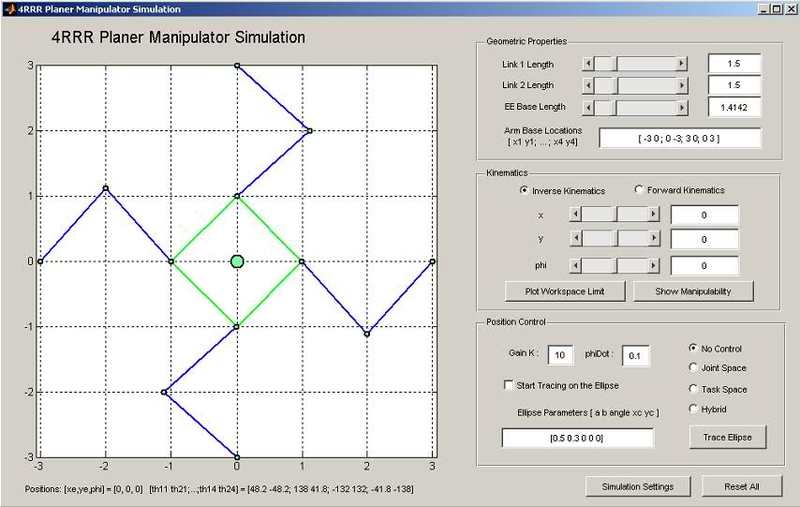
Task: Open Simulation Settings
Action: click(x=637, y=486)
